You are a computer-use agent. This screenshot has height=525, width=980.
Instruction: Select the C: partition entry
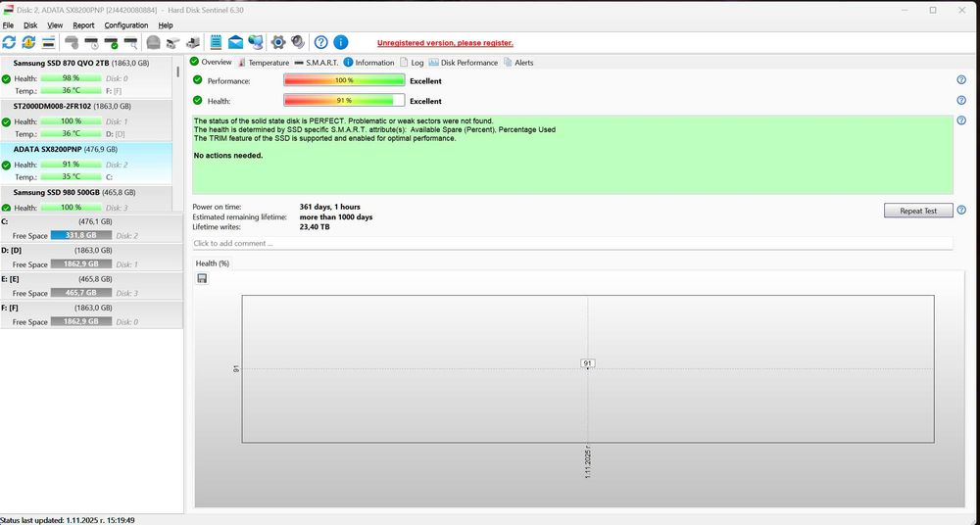coord(91,228)
